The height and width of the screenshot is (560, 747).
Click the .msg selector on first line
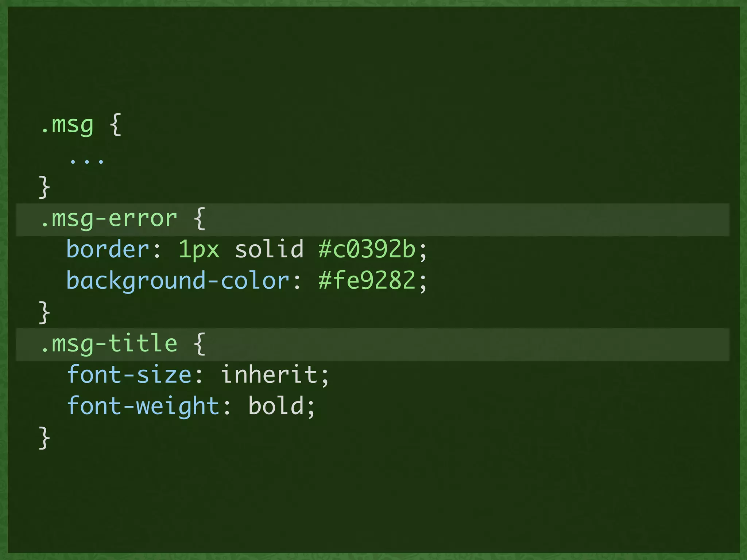tap(67, 125)
